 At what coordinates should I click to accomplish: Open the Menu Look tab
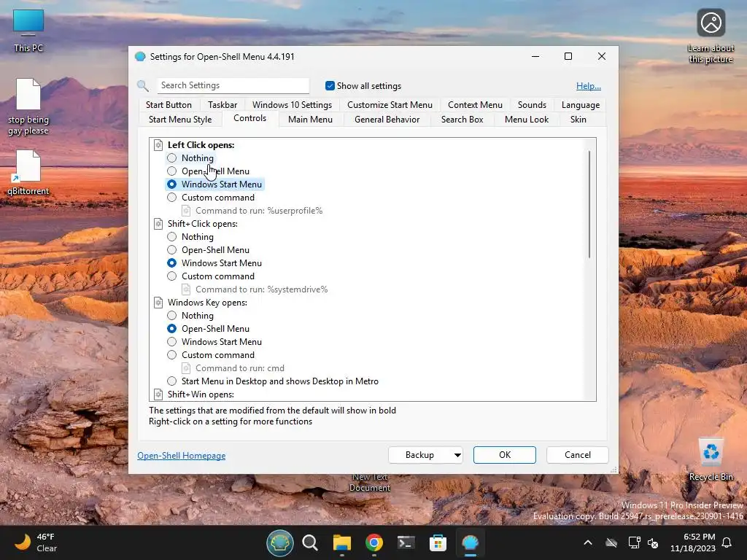[527, 120]
